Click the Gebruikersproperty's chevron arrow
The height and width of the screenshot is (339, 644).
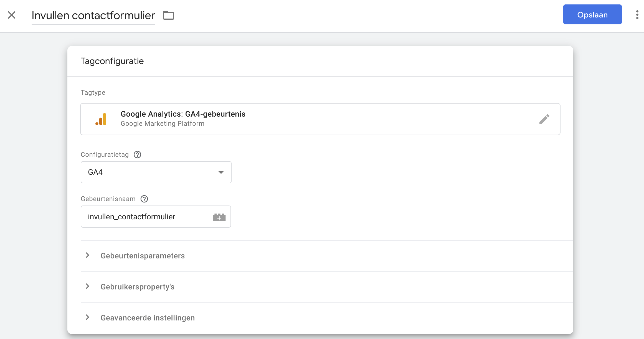[87, 286]
